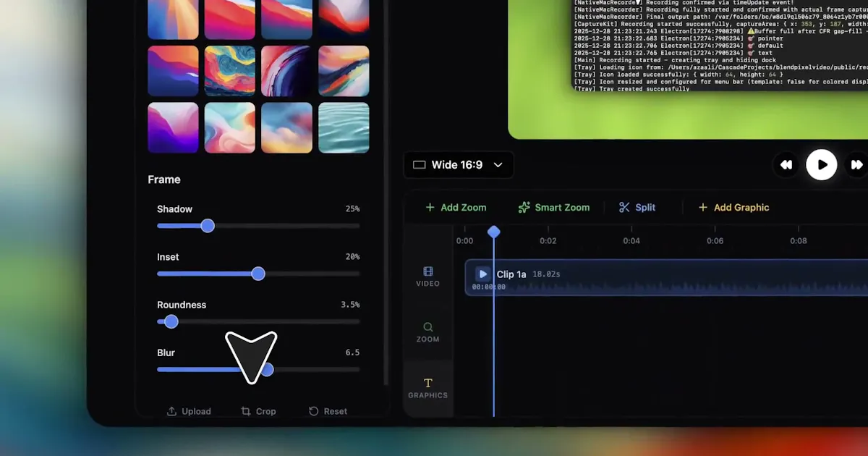
Task: Click the Split button
Action: tap(637, 208)
